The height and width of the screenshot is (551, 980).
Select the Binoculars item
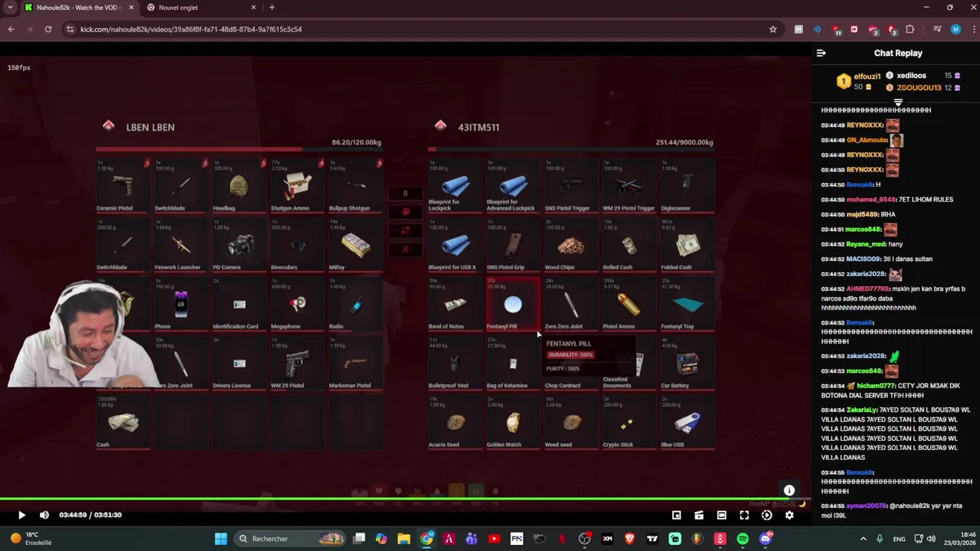pyautogui.click(x=297, y=245)
